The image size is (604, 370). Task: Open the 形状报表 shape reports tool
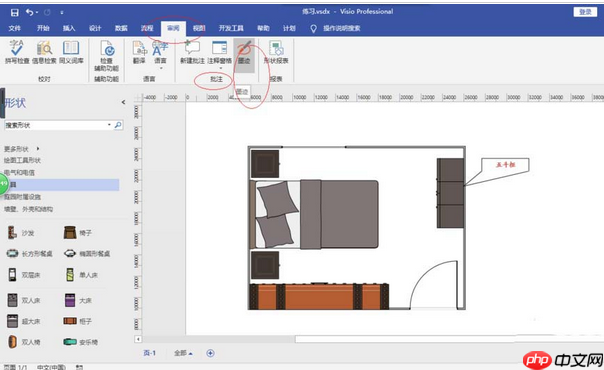pos(276,52)
